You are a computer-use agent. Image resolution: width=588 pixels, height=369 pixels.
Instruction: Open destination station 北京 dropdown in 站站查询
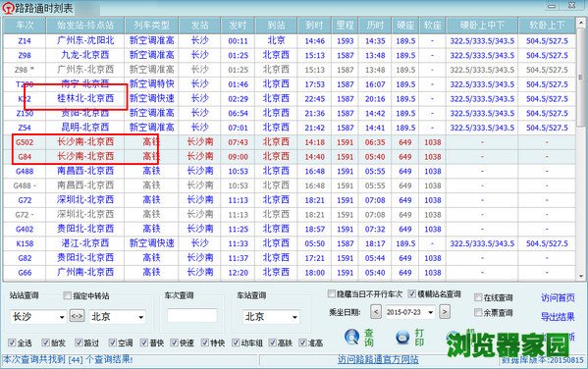click(x=140, y=317)
